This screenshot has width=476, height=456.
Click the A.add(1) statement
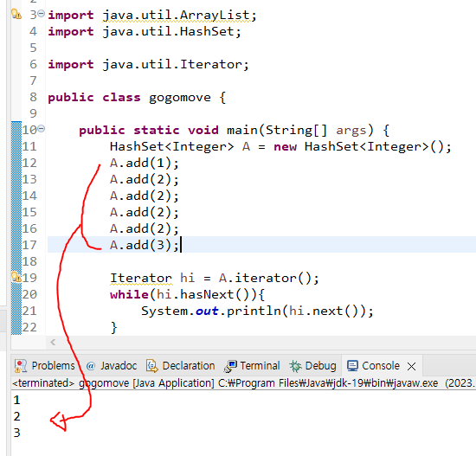(145, 163)
